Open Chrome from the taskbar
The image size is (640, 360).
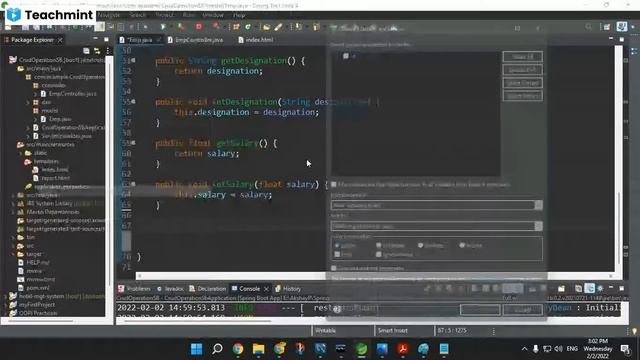pos(238,349)
